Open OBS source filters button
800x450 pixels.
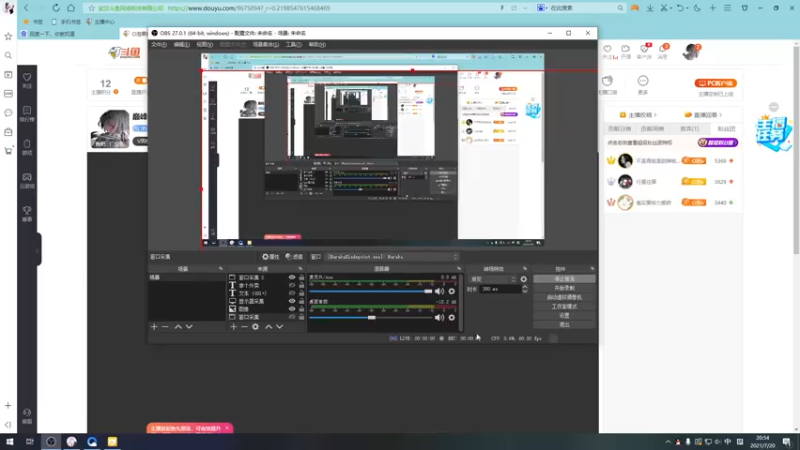click(x=294, y=257)
